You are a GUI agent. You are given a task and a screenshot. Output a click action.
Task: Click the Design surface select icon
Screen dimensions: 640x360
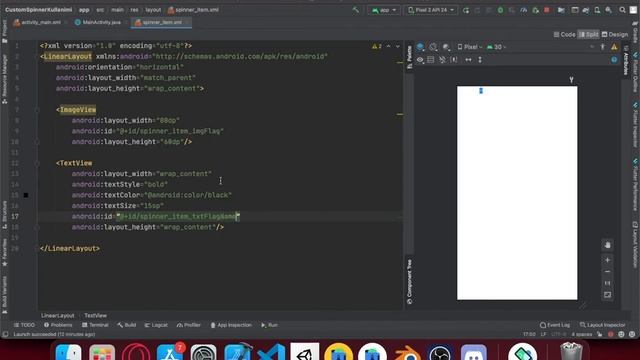tap(420, 47)
